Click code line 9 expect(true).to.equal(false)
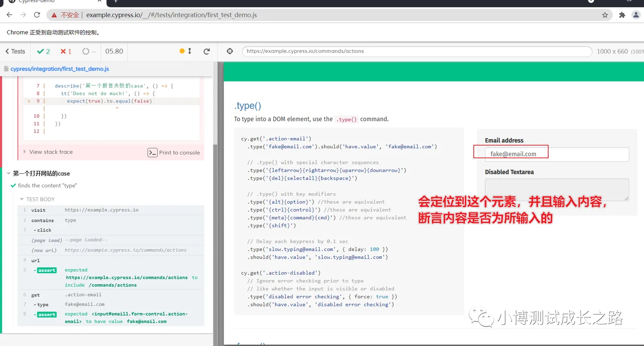 click(x=109, y=101)
